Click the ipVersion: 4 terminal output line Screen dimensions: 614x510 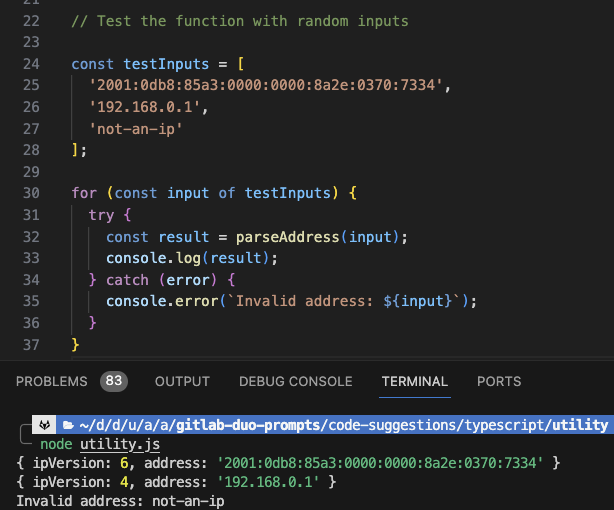[x=176, y=482]
